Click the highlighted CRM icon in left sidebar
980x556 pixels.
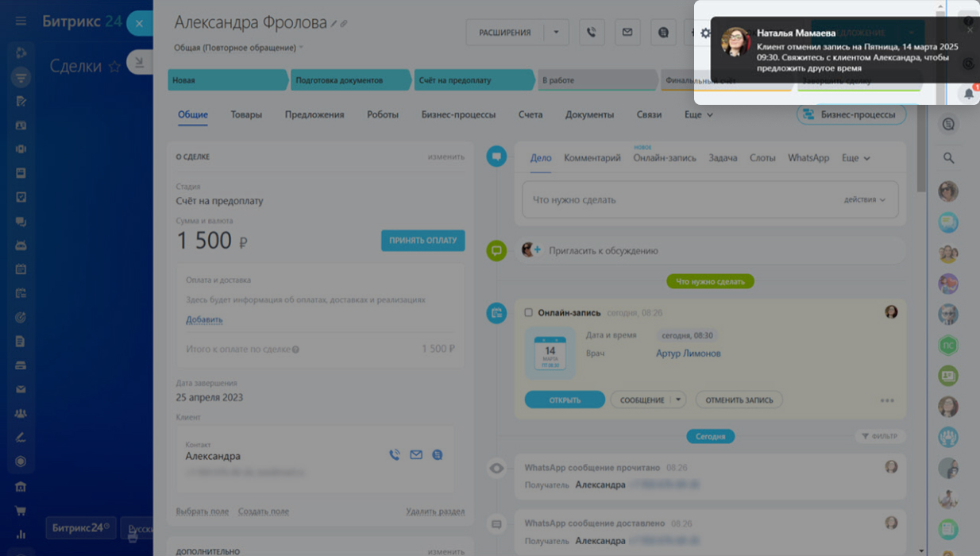point(21,77)
